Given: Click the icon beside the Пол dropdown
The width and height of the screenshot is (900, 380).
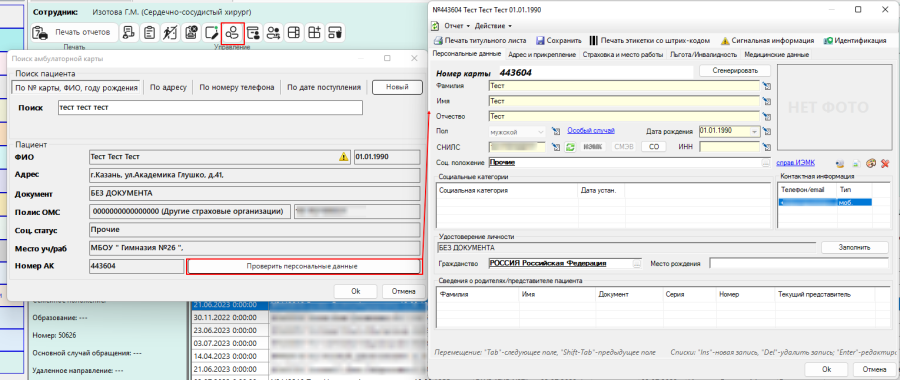Looking at the screenshot, I should click(x=555, y=131).
